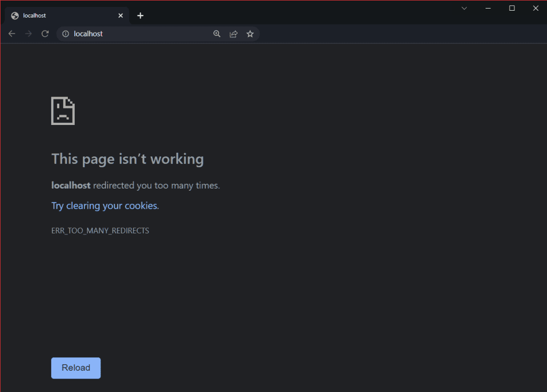Open a new tab with plus button
This screenshot has width=547, height=392.
(140, 15)
